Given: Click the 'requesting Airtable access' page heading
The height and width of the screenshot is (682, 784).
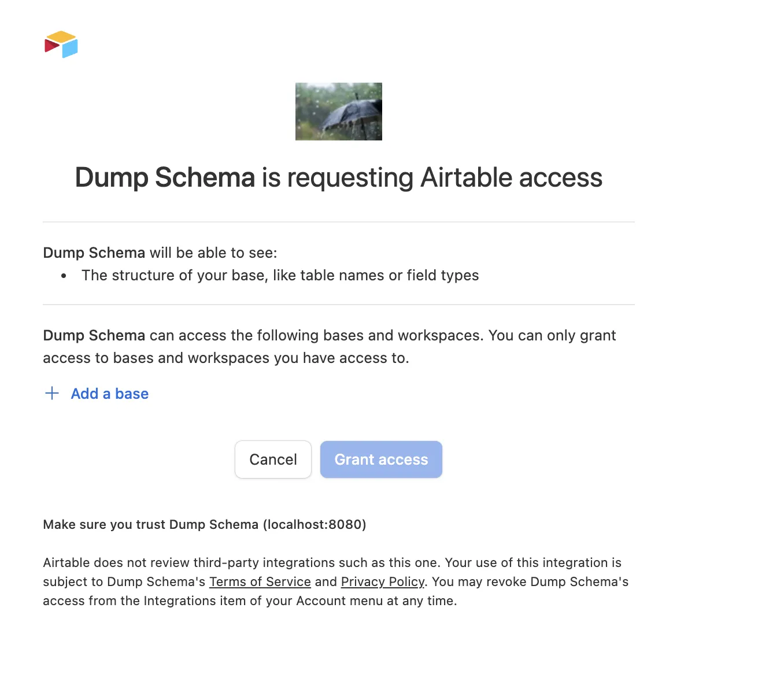Looking at the screenshot, I should click(x=338, y=177).
